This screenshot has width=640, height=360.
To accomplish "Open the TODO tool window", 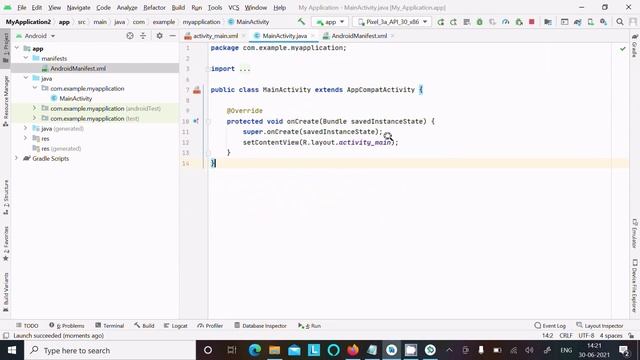I will [27, 326].
